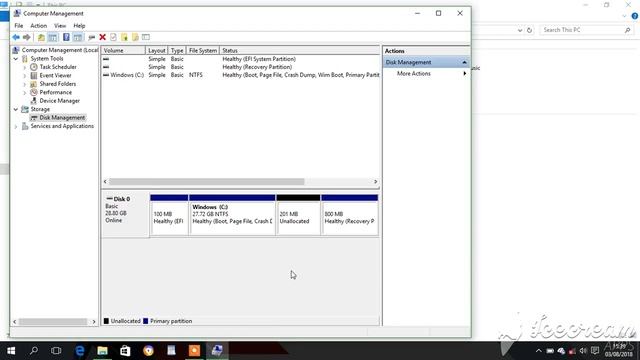Screen dimensions: 640x360
Task: Click the blue Primary partition legend swatch
Action: click(x=145, y=321)
